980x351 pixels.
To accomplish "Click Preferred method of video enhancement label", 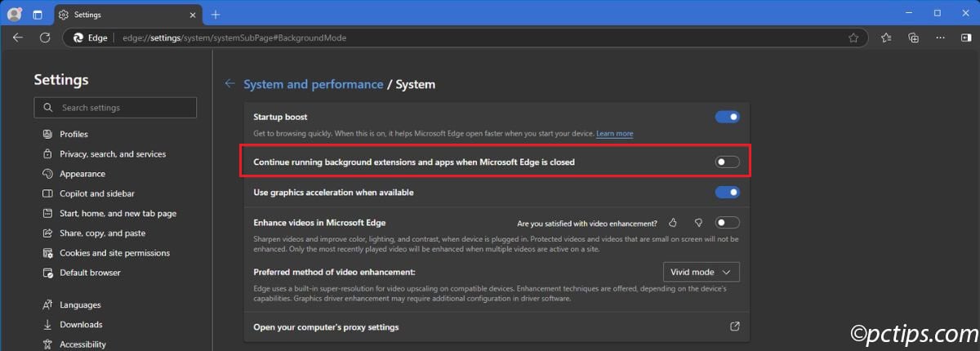I will [x=335, y=272].
